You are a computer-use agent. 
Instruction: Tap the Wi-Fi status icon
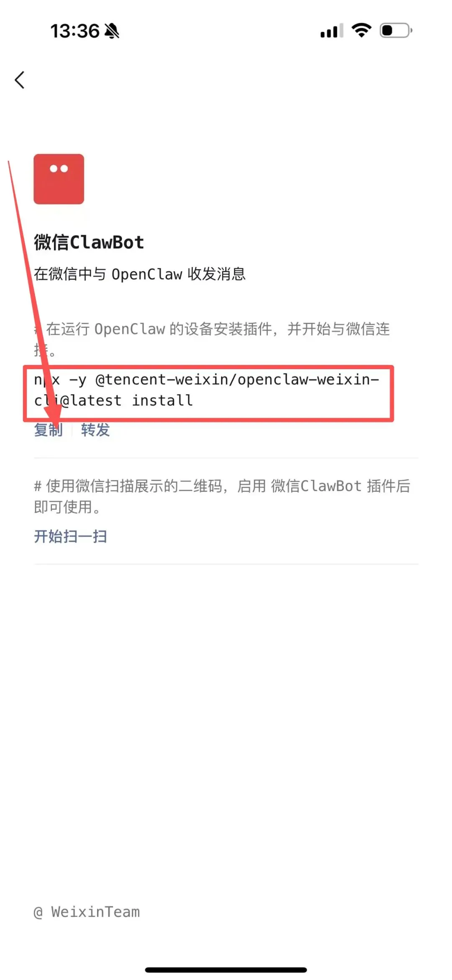[x=362, y=31]
